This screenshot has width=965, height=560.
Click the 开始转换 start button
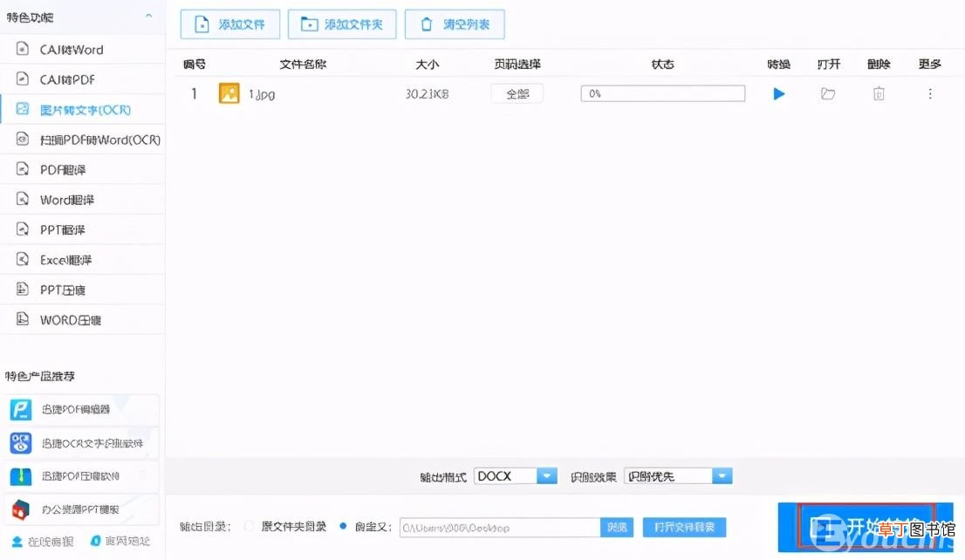click(x=866, y=527)
